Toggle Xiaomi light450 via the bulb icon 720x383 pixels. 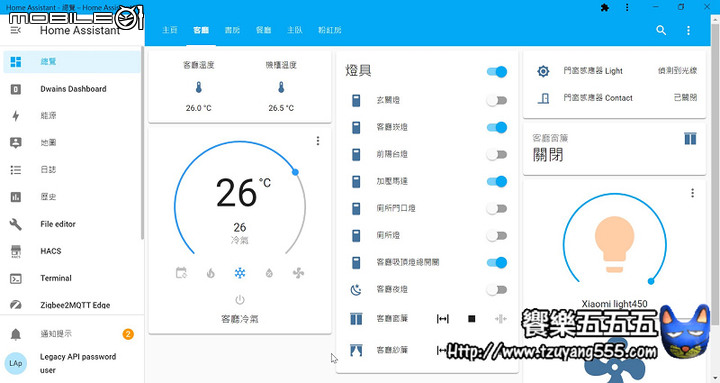coord(614,245)
